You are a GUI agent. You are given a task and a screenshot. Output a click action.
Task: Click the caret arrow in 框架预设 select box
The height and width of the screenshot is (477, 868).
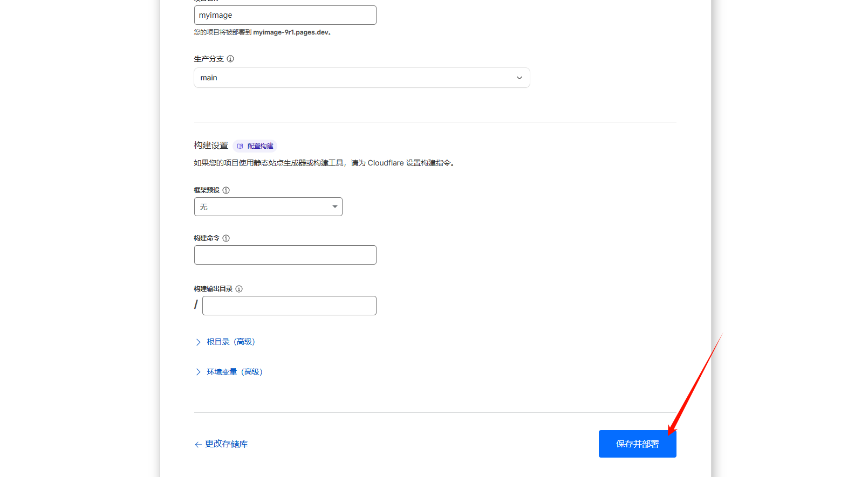tap(334, 207)
